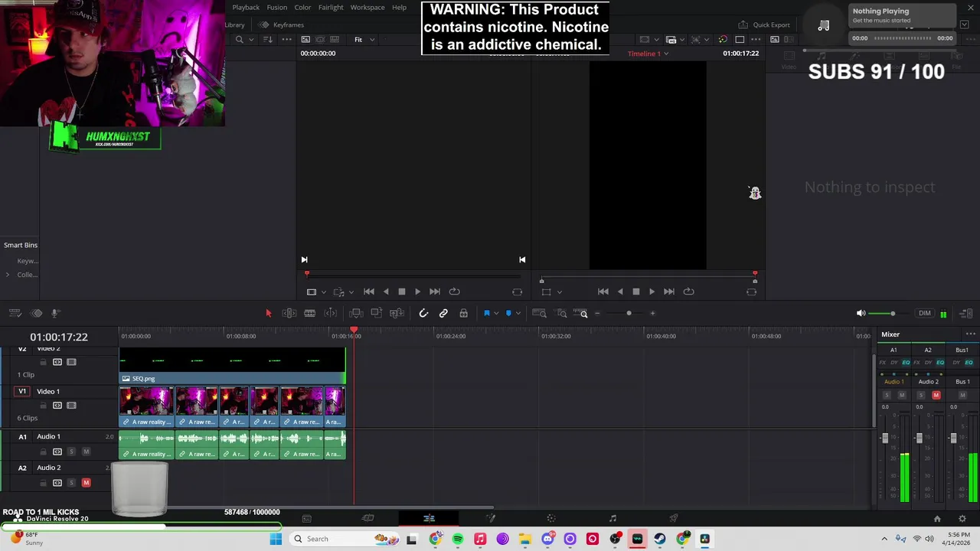The height and width of the screenshot is (551, 980).
Task: Click the Windows Start button
Action: [x=276, y=539]
